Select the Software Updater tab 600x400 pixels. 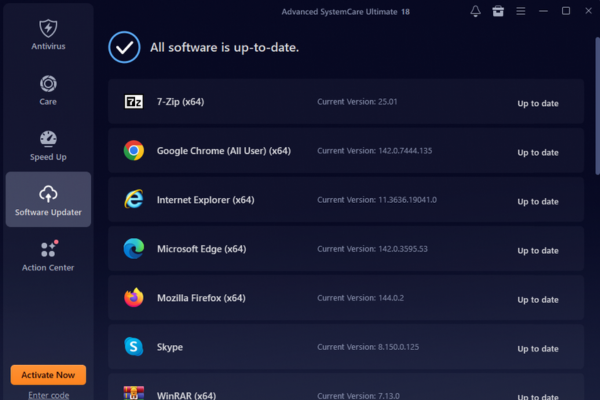[48, 199]
